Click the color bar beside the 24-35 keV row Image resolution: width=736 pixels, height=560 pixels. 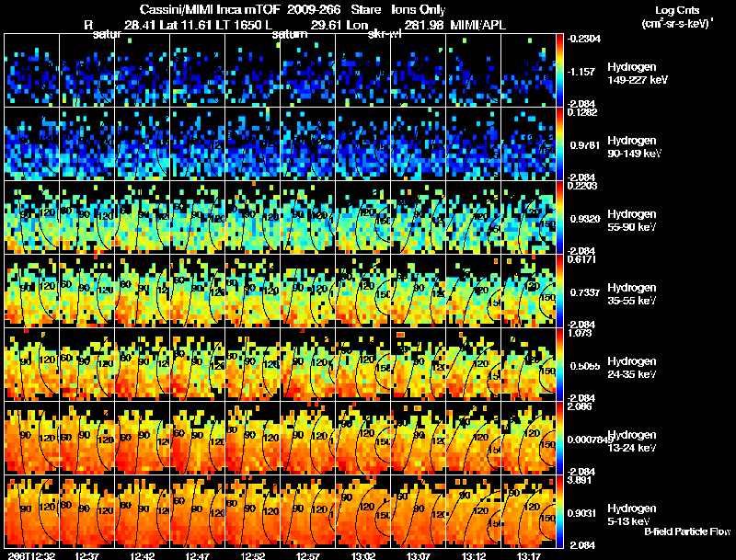pyautogui.click(x=559, y=365)
